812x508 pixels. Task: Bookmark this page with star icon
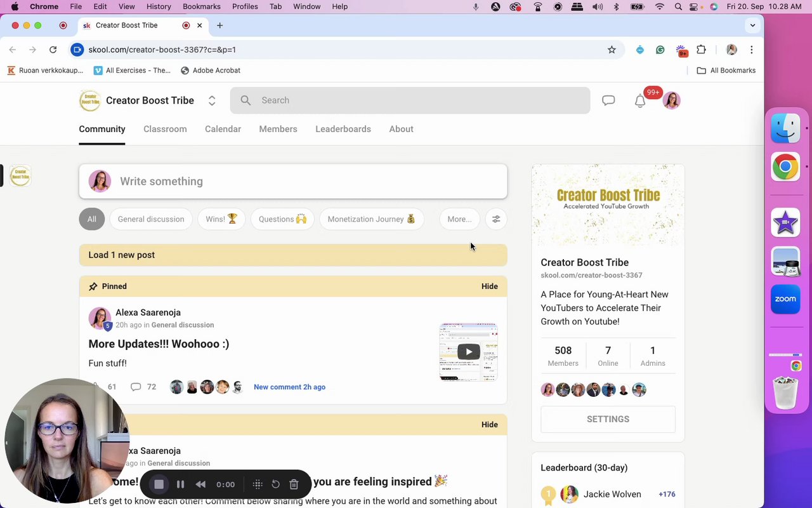(x=612, y=50)
